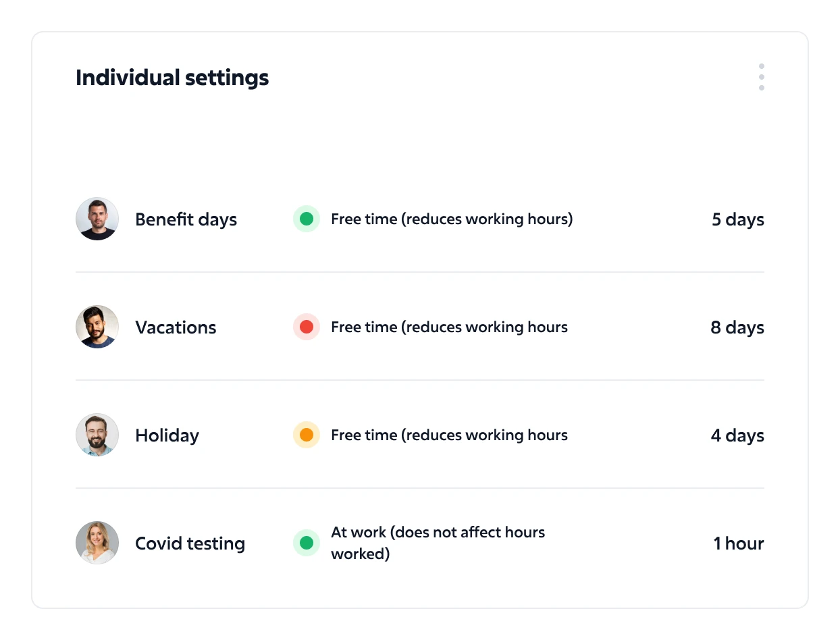Click the 1 hour value

coord(738,543)
